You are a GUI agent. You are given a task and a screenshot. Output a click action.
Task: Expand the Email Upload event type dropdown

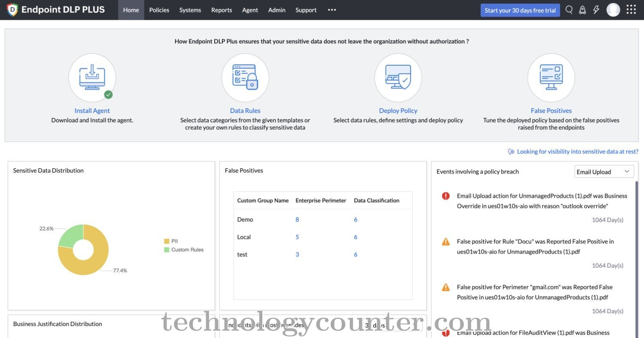coord(604,172)
